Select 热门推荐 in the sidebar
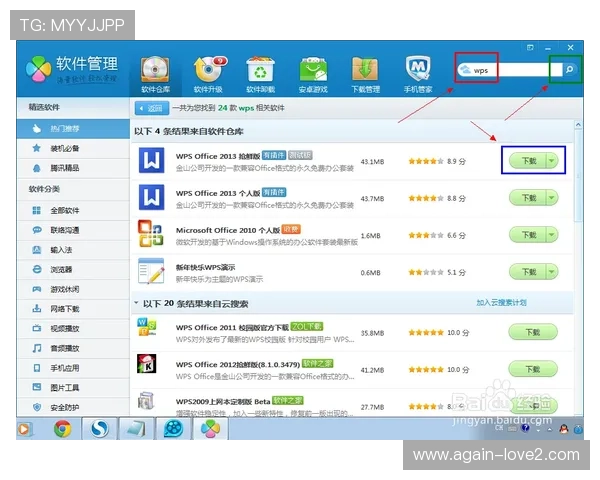Image resolution: width=600 pixels, height=480 pixels. (68, 129)
